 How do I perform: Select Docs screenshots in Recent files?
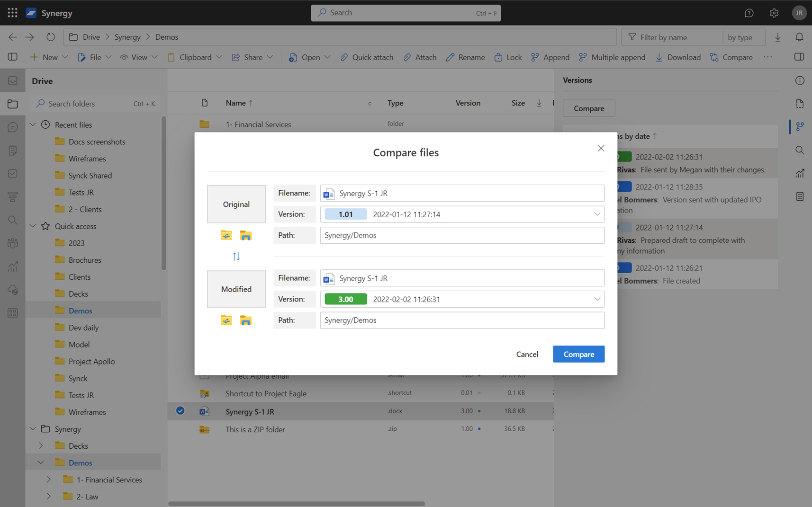(x=97, y=142)
